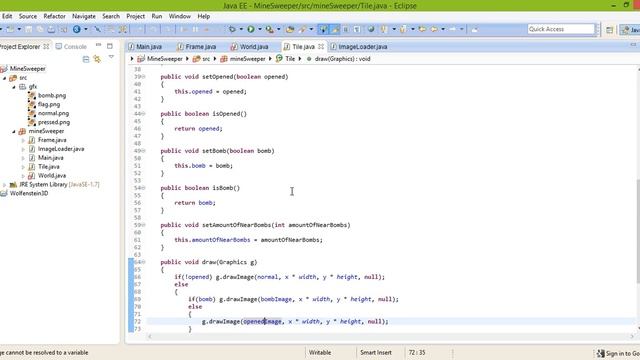Viewport: 640px width, 360px height.
Task: Select World.java in Project Explorer
Action: click(x=52, y=176)
